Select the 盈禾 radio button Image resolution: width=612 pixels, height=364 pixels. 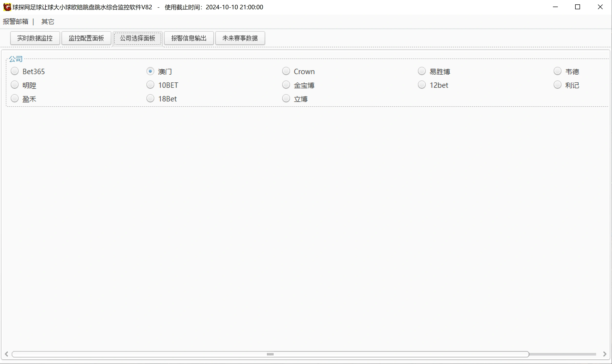(x=15, y=98)
